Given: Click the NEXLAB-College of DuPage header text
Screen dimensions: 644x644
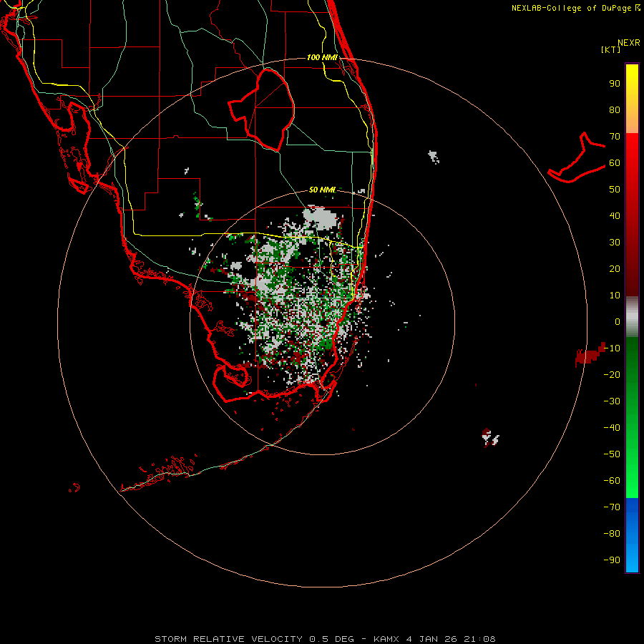Looking at the screenshot, I should (576, 8).
